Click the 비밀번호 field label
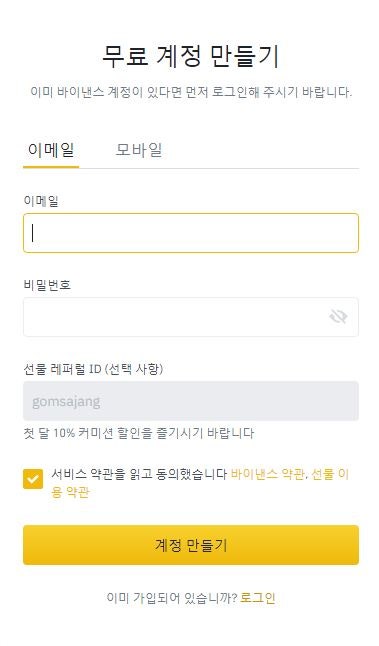This screenshot has width=379, height=646. [x=47, y=285]
